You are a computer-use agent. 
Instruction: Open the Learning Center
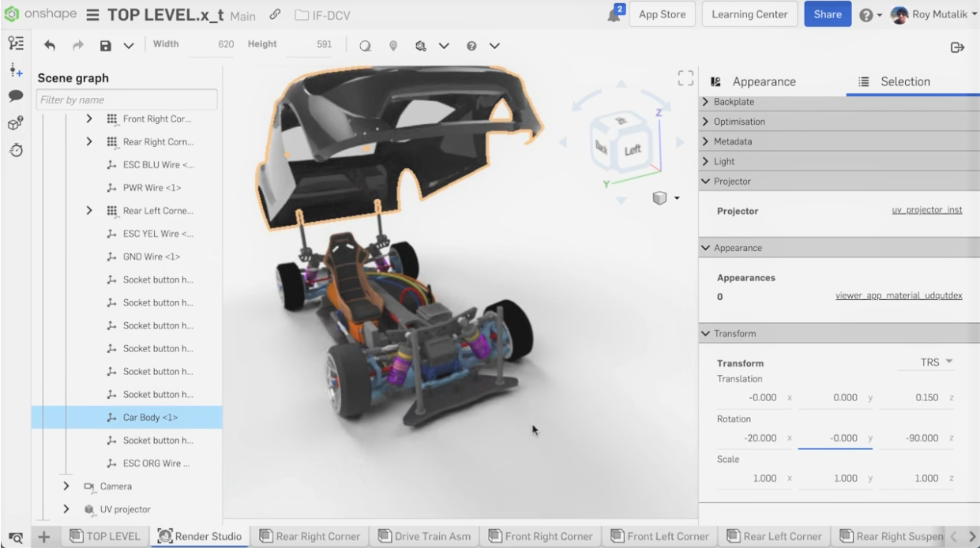(749, 14)
